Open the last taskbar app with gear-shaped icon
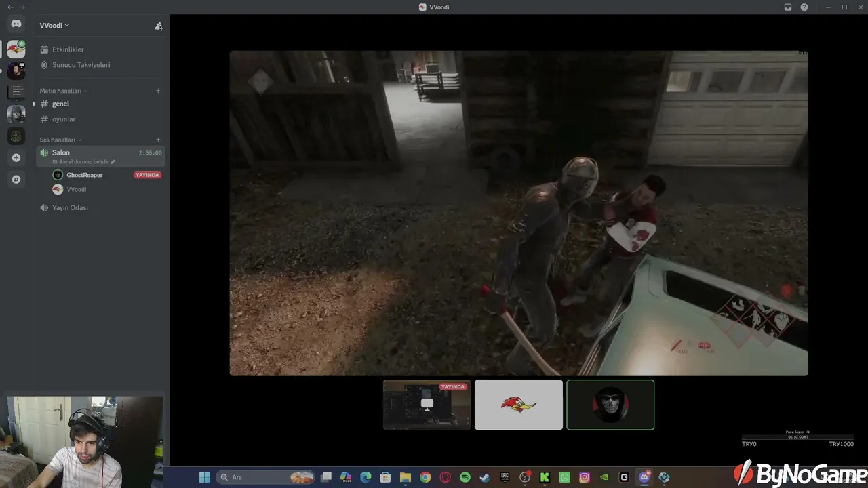The image size is (868, 488). pyautogui.click(x=664, y=477)
